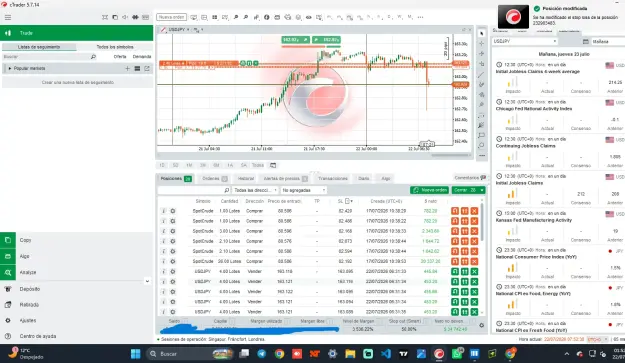Open the 'No agregadas' grouping dropdown
Image resolution: width=625 pixels, height=363 pixels.
pyautogui.click(x=303, y=190)
